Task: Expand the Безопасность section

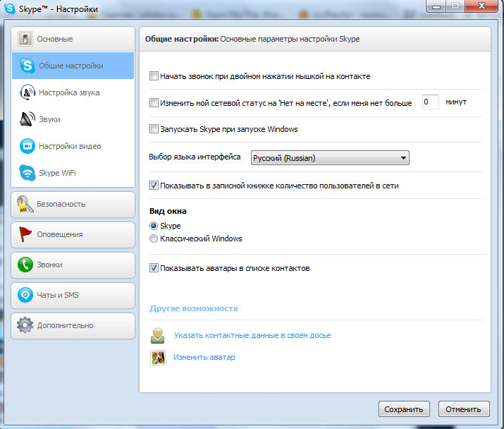Action: [73, 205]
